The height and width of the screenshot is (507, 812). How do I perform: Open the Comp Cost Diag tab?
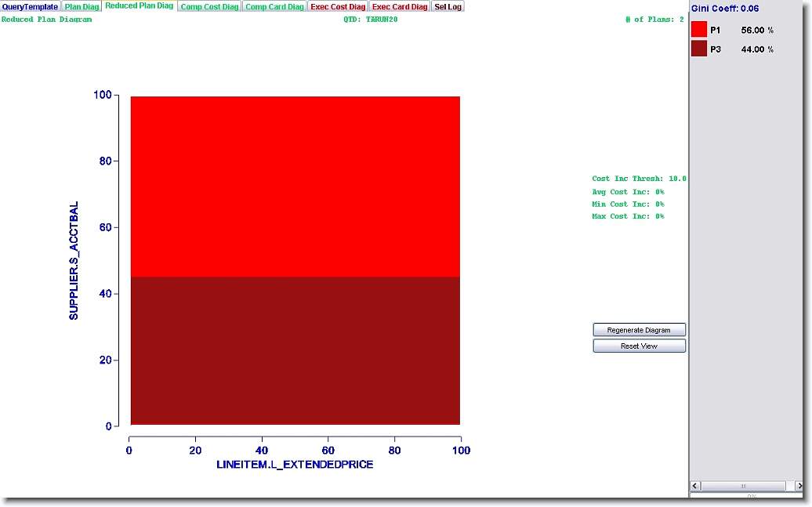(209, 6)
